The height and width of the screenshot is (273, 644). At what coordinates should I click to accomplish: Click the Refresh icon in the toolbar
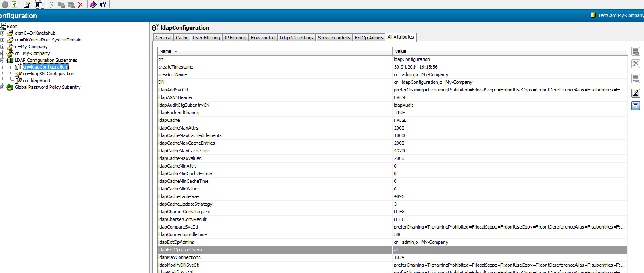pyautogui.click(x=15, y=5)
